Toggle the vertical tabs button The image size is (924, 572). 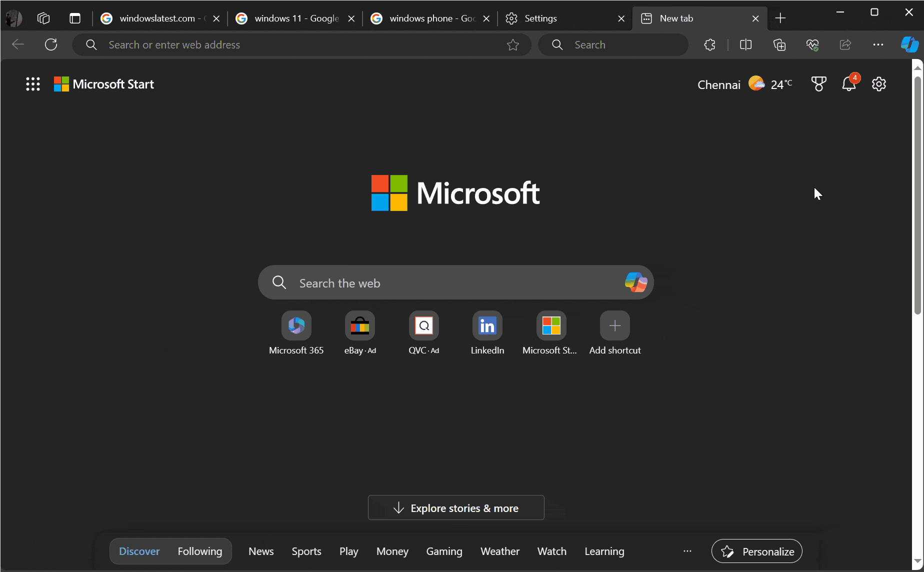[75, 18]
